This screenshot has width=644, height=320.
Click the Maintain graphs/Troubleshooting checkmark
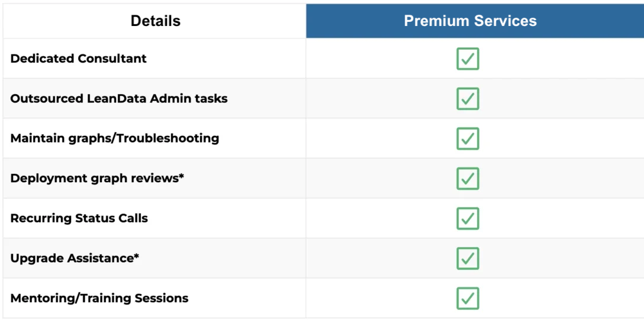(468, 138)
